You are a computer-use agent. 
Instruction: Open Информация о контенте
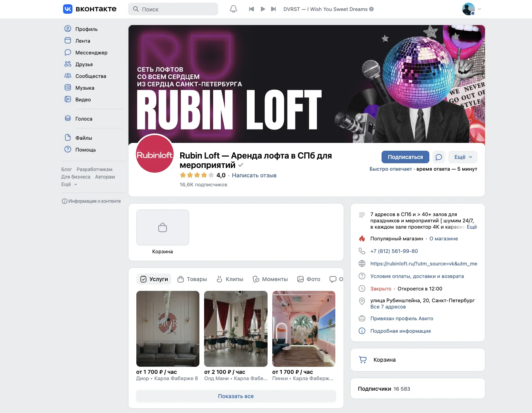click(x=91, y=201)
